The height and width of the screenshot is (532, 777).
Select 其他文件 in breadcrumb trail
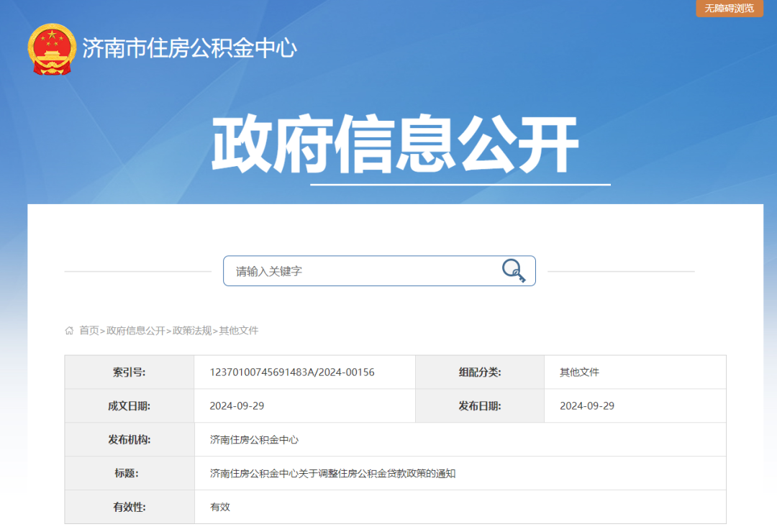pyautogui.click(x=239, y=331)
